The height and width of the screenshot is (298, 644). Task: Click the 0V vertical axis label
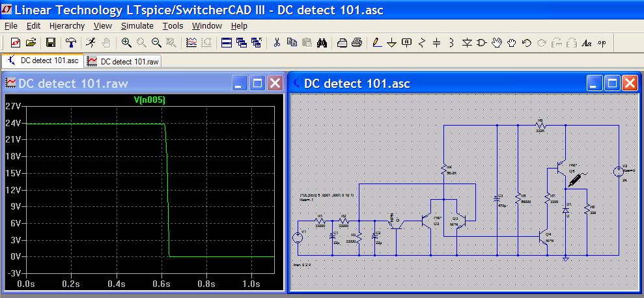click(x=16, y=256)
